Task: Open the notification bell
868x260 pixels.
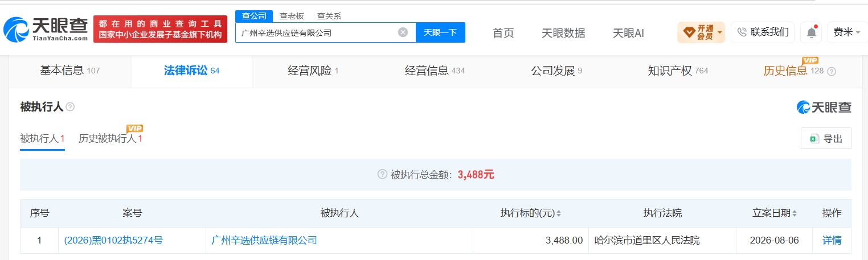Action: pyautogui.click(x=811, y=32)
